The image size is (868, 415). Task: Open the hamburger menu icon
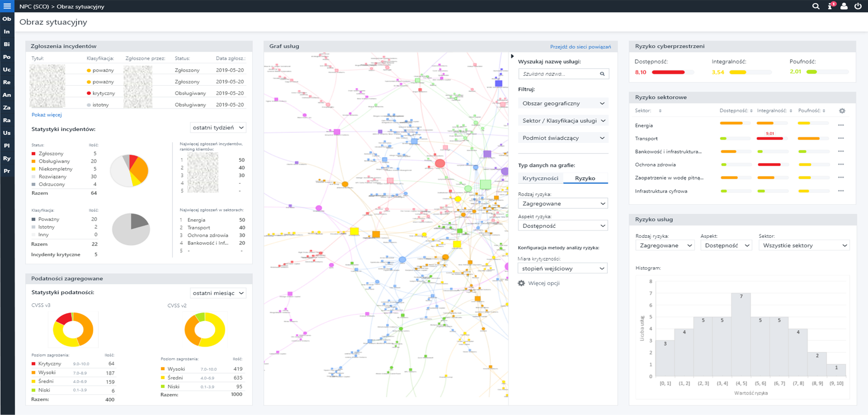point(7,6)
